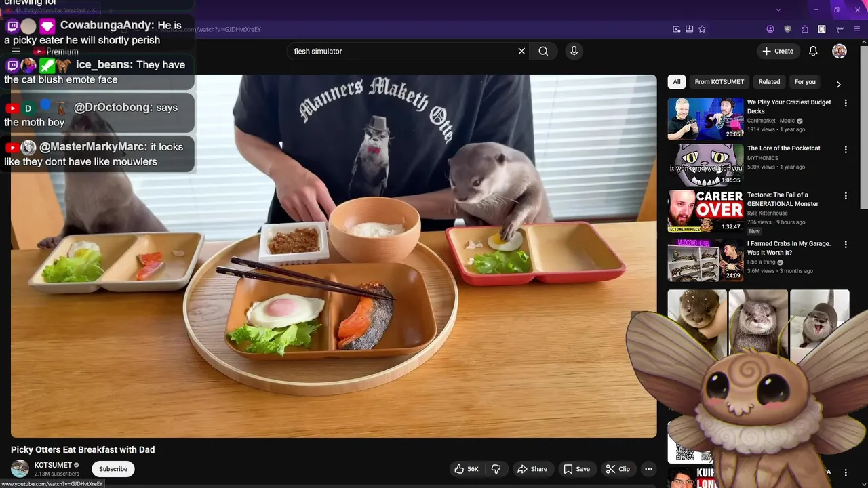Open I Farmed Crabs In My Garage title
The height and width of the screenshot is (488, 868).
(789, 248)
